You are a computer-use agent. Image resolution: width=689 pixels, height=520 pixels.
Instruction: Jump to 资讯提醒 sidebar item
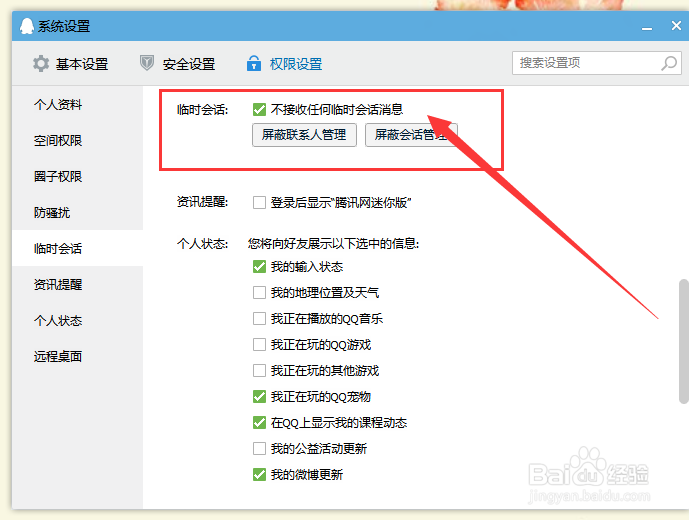click(58, 285)
